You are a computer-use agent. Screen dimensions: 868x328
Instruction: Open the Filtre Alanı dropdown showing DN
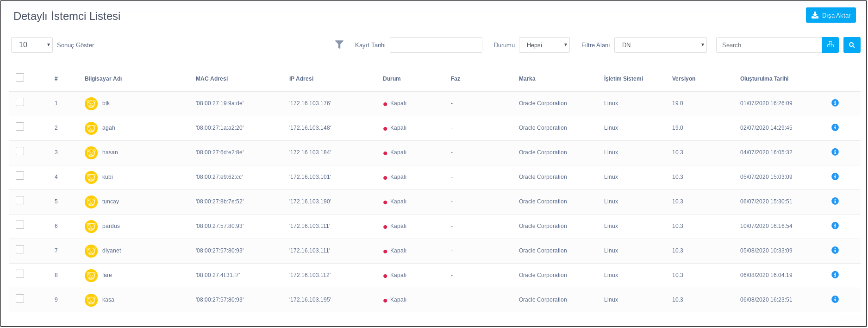tap(660, 45)
